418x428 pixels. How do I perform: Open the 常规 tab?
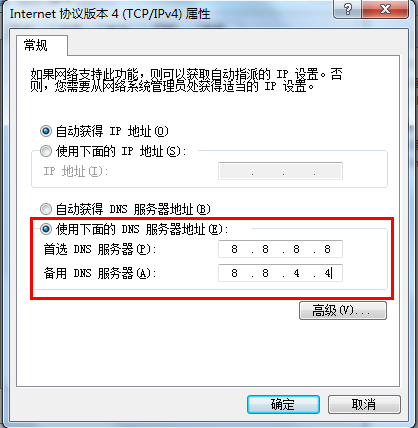click(36, 45)
